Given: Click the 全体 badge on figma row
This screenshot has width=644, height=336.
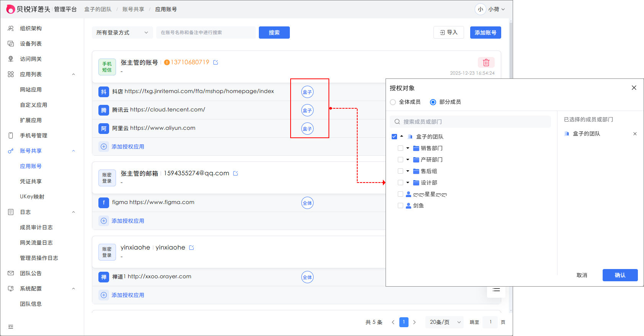Looking at the screenshot, I should (307, 203).
